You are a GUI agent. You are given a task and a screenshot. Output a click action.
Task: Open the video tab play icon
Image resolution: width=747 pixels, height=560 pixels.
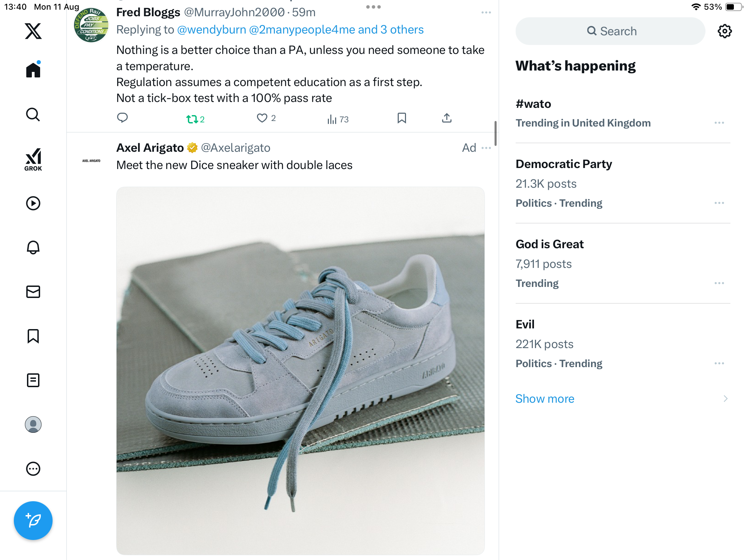coord(33,203)
